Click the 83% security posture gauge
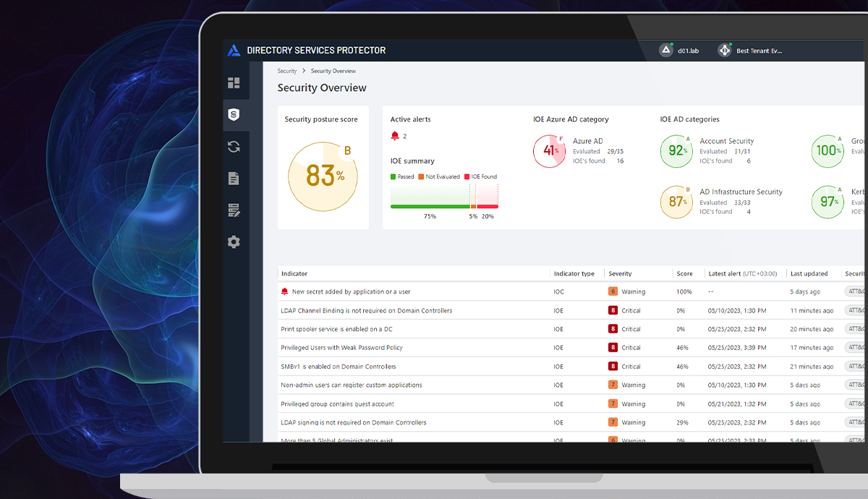 tap(323, 176)
